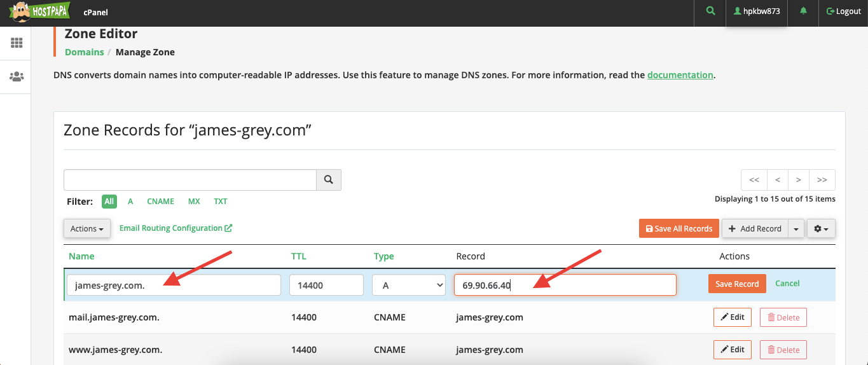Image resolution: width=868 pixels, height=365 pixels.
Task: Click the Logout link
Action: [843, 11]
